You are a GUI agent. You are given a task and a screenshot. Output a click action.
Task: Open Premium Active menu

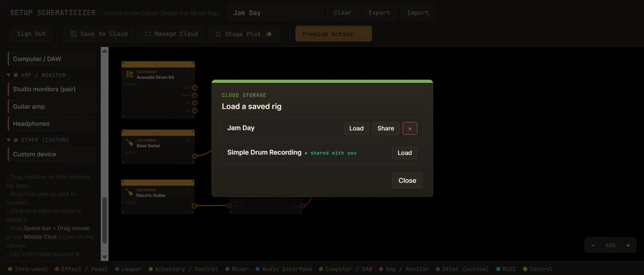point(333,34)
